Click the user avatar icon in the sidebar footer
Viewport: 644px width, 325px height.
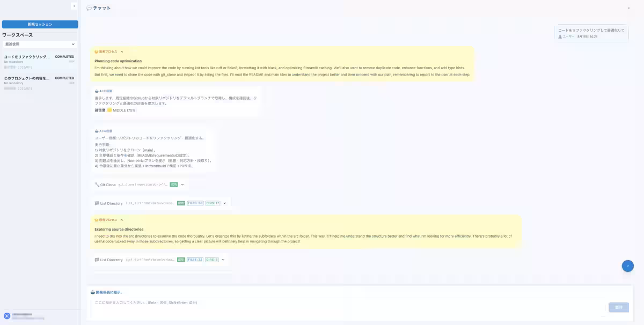click(7, 316)
